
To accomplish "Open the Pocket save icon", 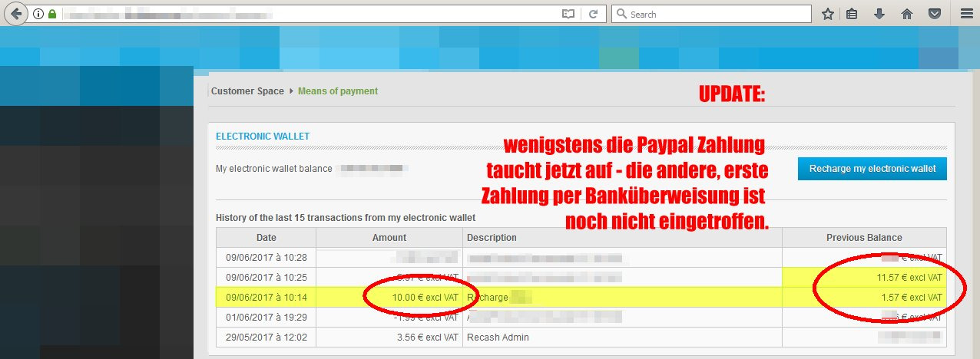I will point(935,14).
